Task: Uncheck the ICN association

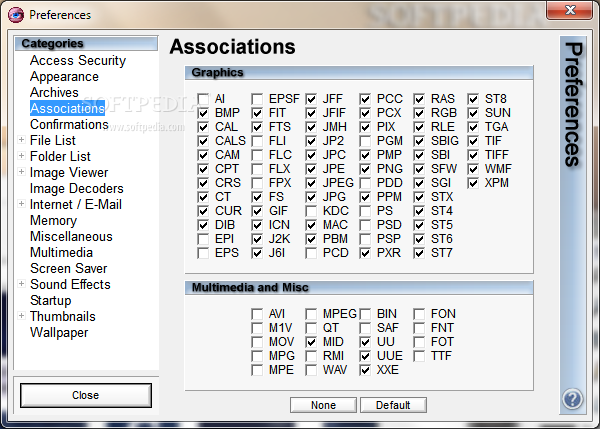Action: pos(257,225)
